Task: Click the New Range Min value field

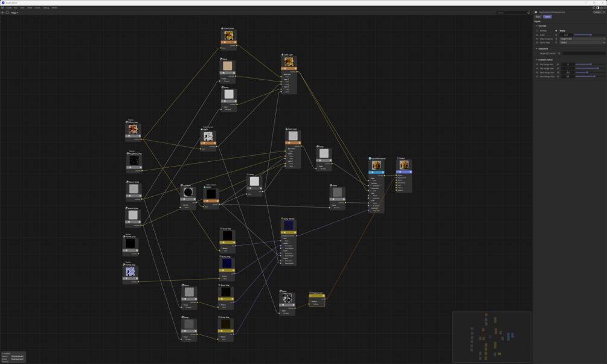Action: [x=568, y=72]
